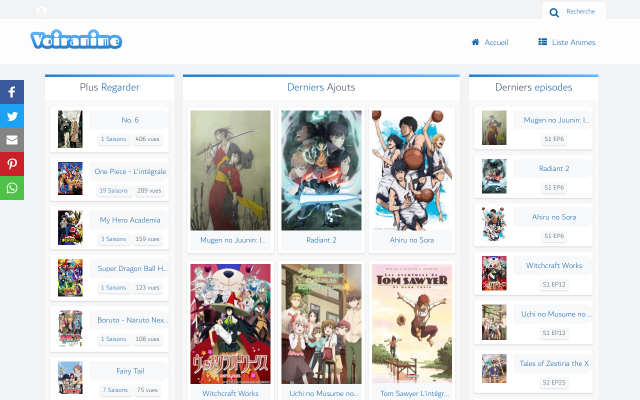Click 3 Saisons badge under My Hero Academia
Viewport: 640px width, 400px height.
(113, 239)
